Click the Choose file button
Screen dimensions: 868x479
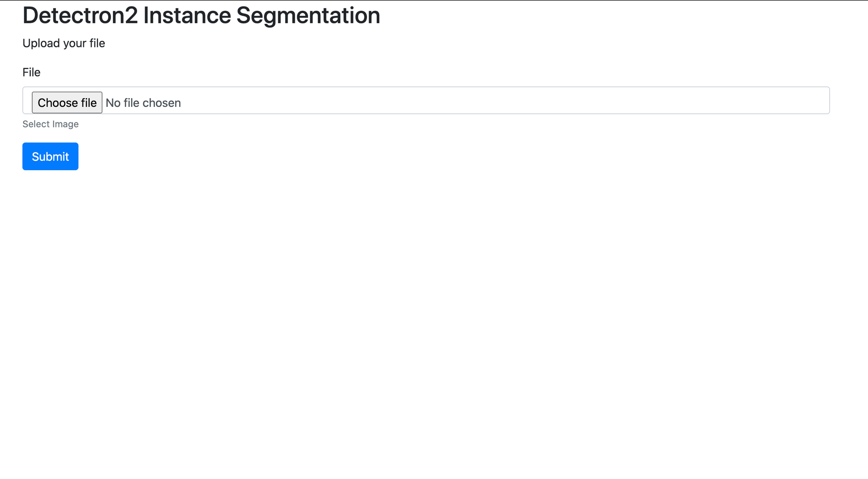pos(67,102)
